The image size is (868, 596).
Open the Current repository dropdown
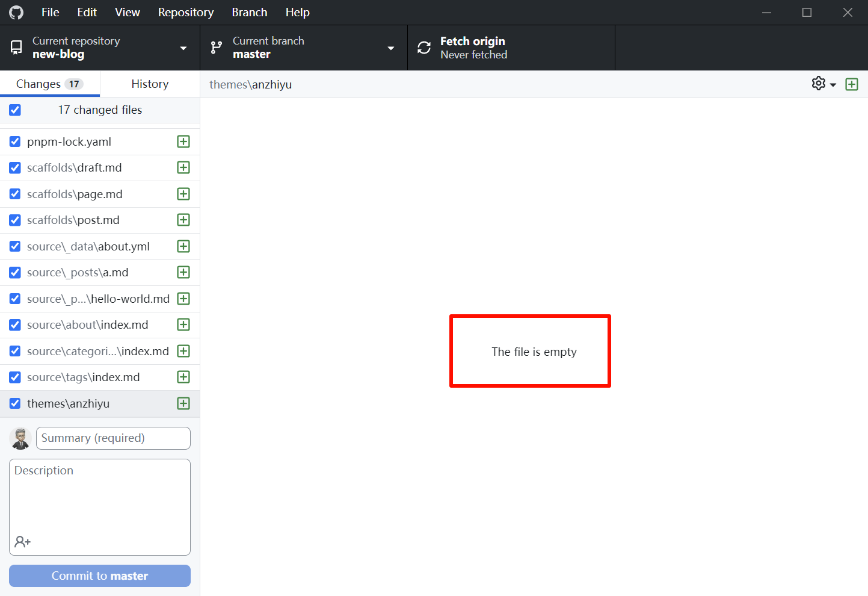(183, 47)
